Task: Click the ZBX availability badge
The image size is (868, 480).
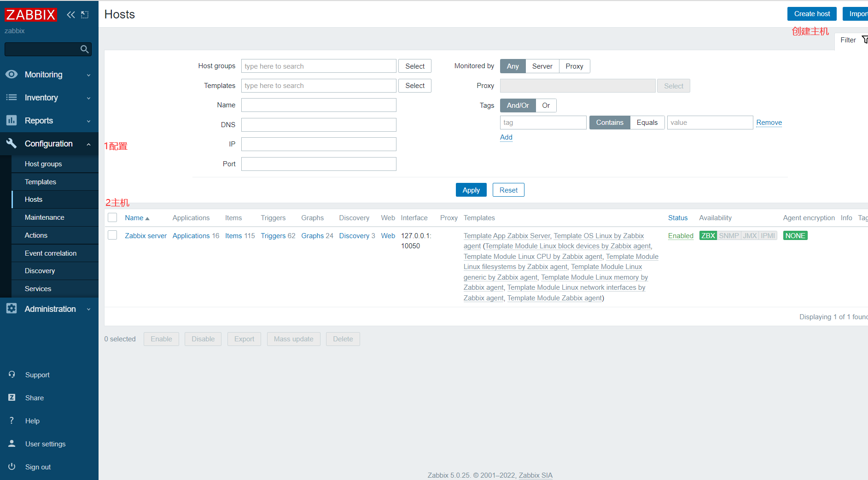Action: (x=708, y=236)
